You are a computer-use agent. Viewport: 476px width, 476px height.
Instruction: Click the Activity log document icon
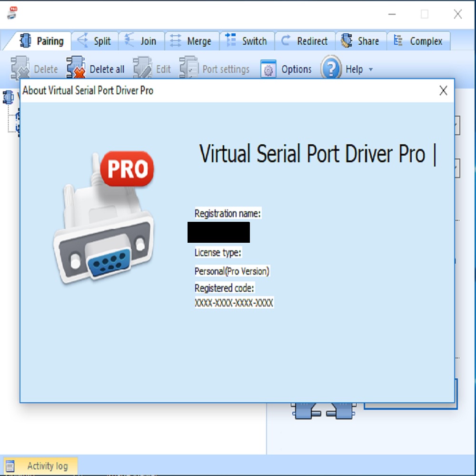click(x=10, y=466)
